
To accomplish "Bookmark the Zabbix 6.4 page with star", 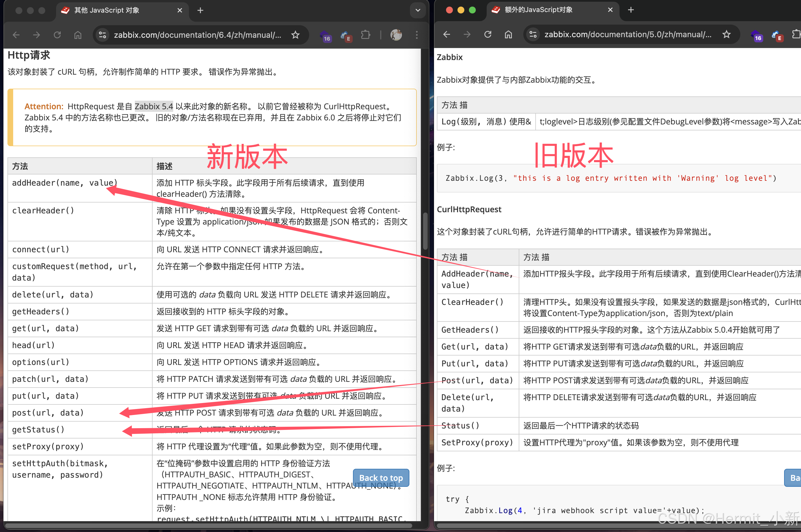I will coord(295,35).
